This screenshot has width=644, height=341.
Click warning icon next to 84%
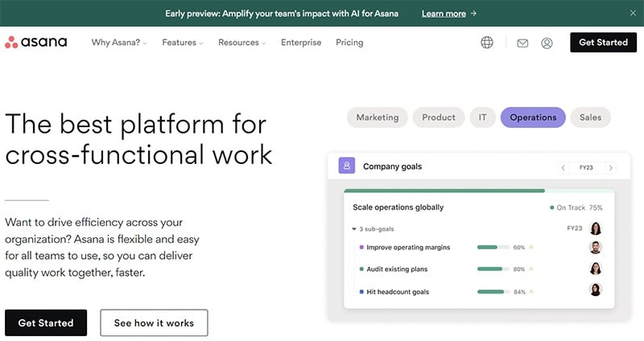click(531, 292)
